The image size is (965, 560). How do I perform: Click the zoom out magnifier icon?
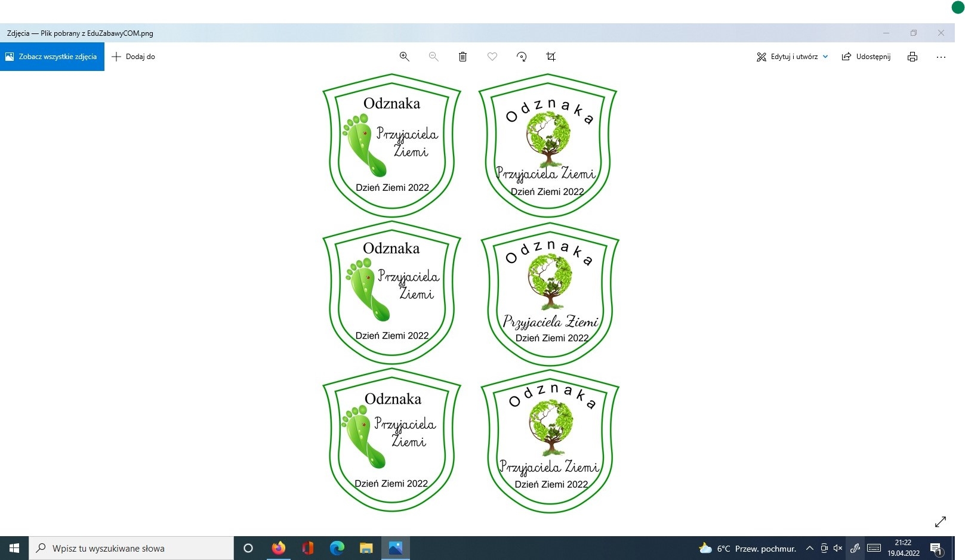point(434,57)
